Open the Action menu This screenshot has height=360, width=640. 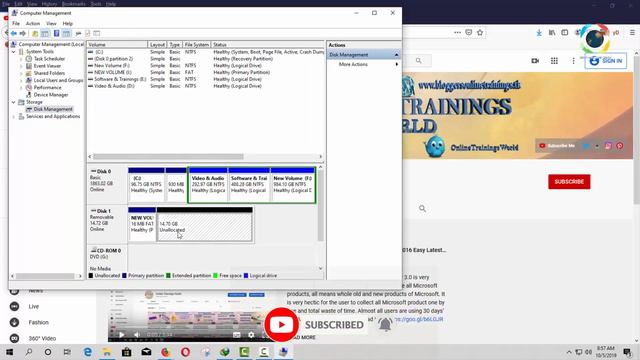[x=33, y=24]
